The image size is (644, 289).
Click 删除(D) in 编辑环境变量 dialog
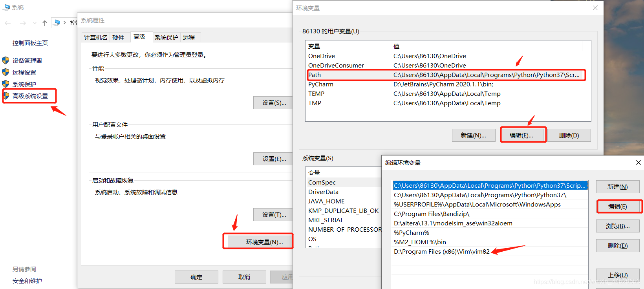click(618, 245)
